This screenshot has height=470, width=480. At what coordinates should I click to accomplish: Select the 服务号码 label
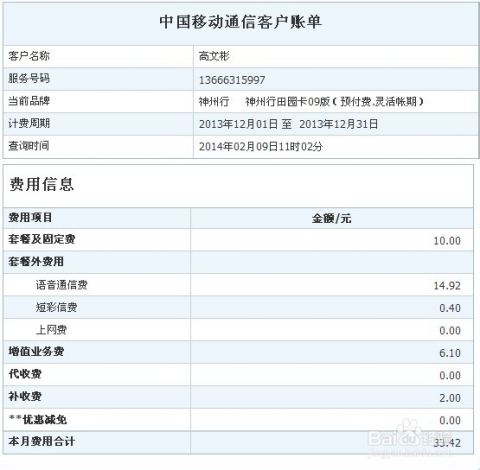click(x=29, y=79)
